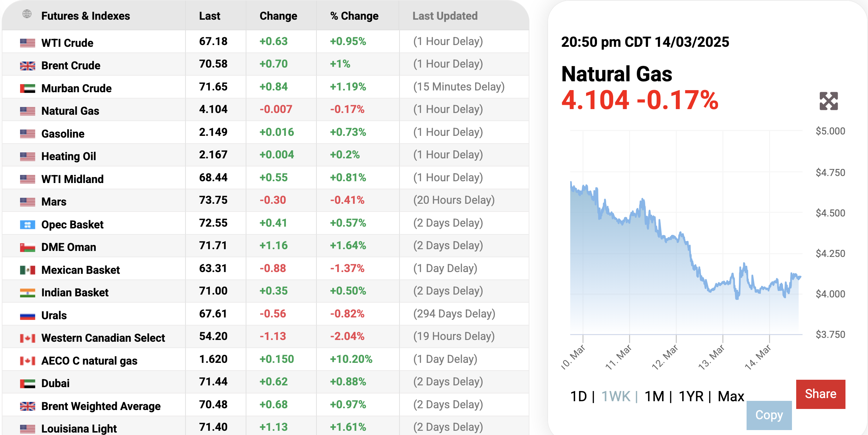The height and width of the screenshot is (435, 868).
Task: Switch chart to 1D range
Action: tap(578, 397)
